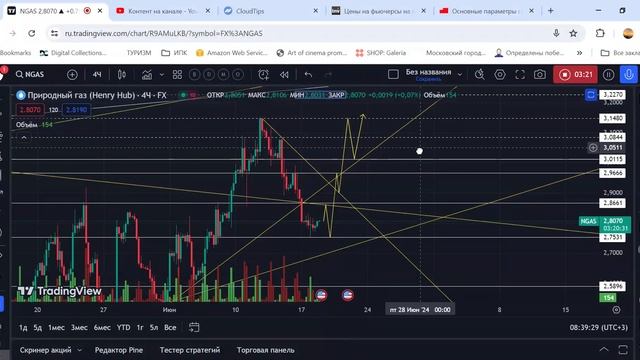Undo the last chart action
Viewport: 640px width, 360px height.
(x=308, y=74)
